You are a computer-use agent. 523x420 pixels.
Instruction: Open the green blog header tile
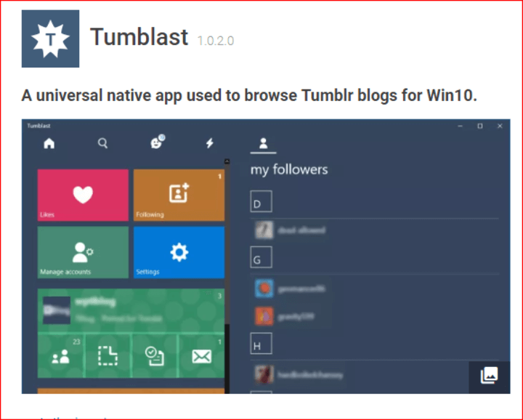(x=131, y=310)
